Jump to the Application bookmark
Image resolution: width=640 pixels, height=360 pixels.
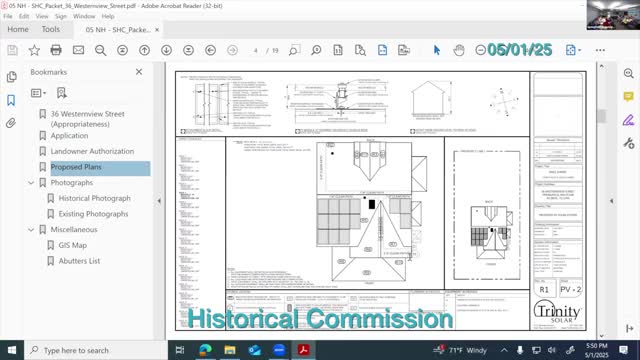(x=69, y=136)
